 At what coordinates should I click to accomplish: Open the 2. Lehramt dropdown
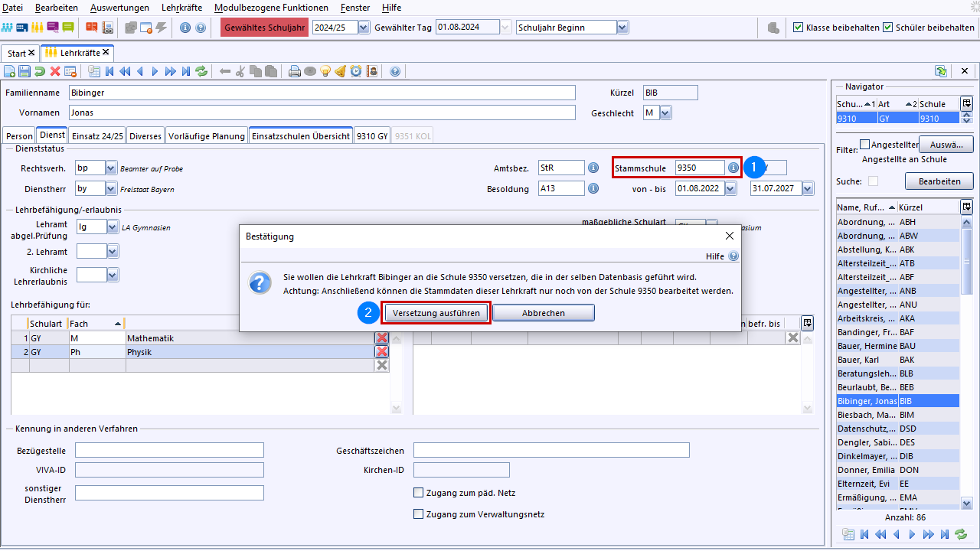click(113, 251)
